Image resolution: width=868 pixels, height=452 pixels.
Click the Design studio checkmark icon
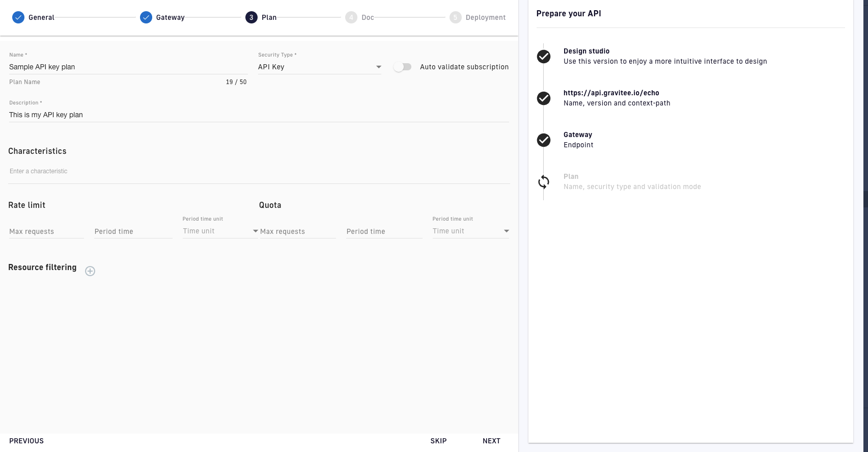544,57
